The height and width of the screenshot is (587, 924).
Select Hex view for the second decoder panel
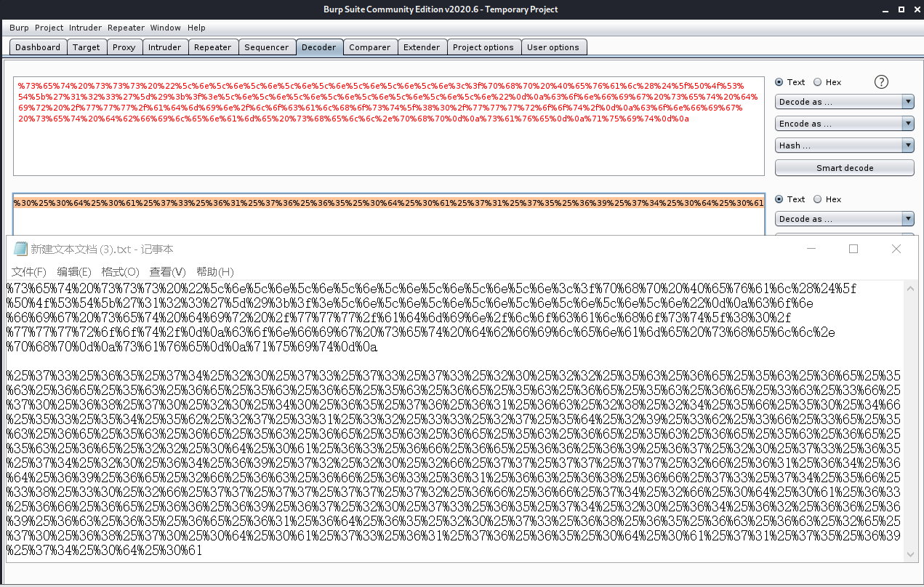[x=818, y=199]
